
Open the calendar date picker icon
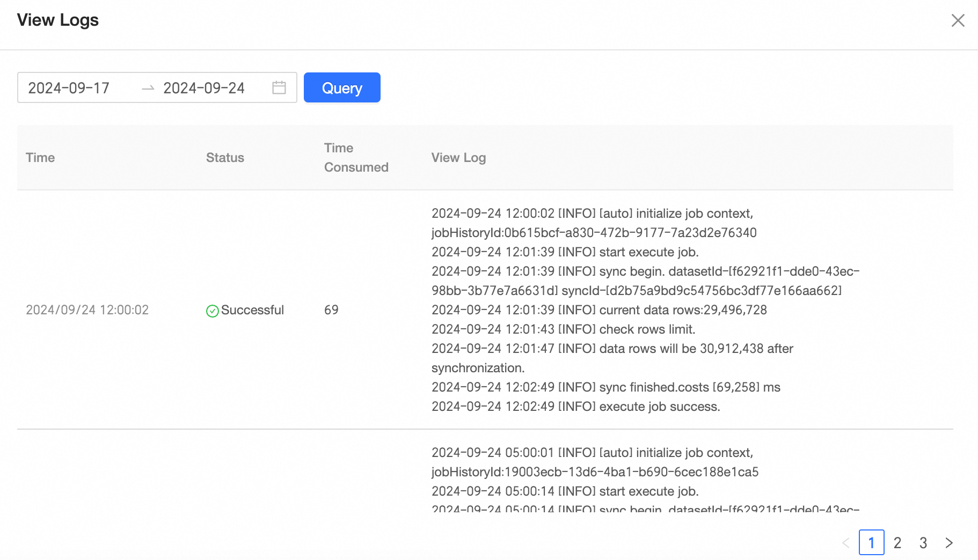point(279,87)
